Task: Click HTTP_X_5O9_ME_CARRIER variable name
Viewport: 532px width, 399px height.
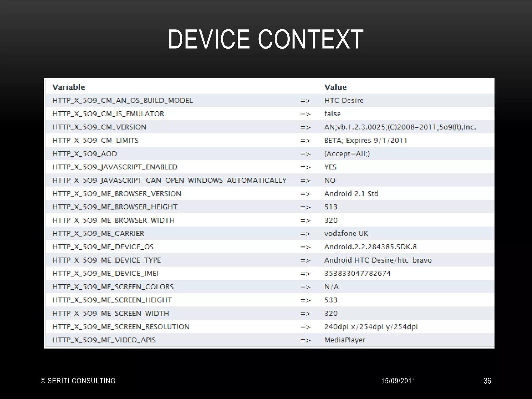Action: coord(98,234)
